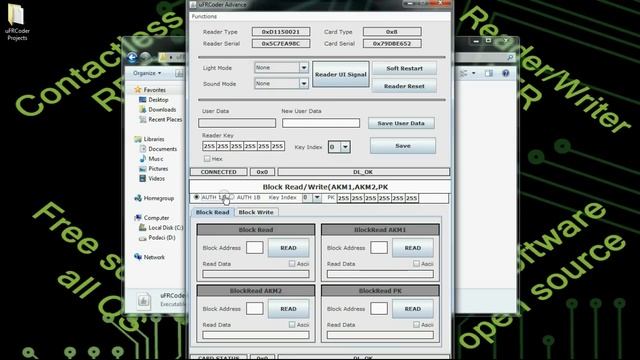Switch to Block Read tab
Image resolution: width=640 pixels, height=360 pixels.
tap(213, 212)
